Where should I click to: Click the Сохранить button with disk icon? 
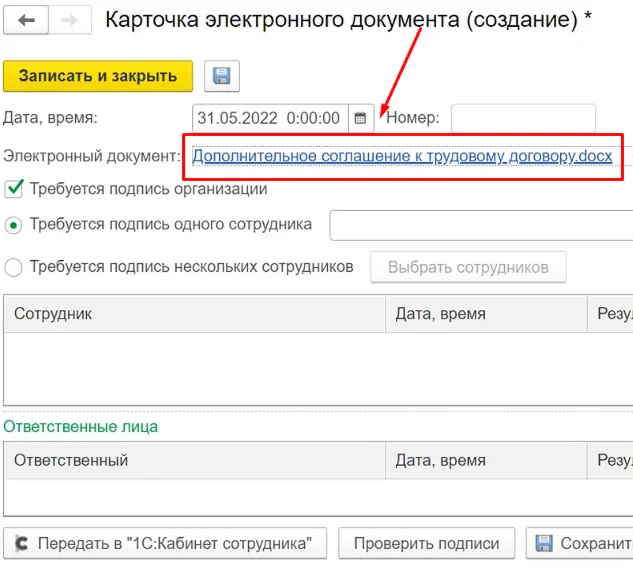tap(580, 543)
